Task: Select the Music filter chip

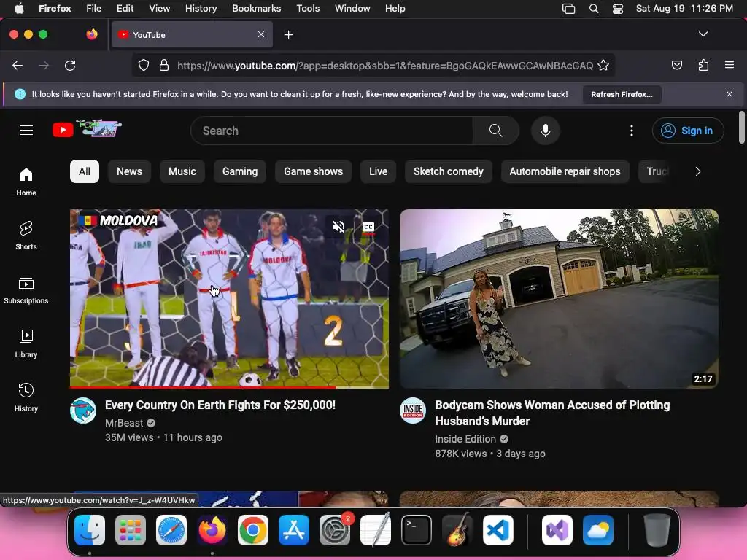Action: tap(182, 171)
